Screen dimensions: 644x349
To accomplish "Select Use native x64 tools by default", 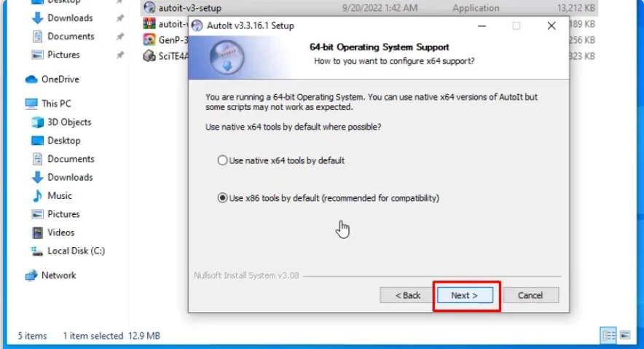I will [281, 160].
